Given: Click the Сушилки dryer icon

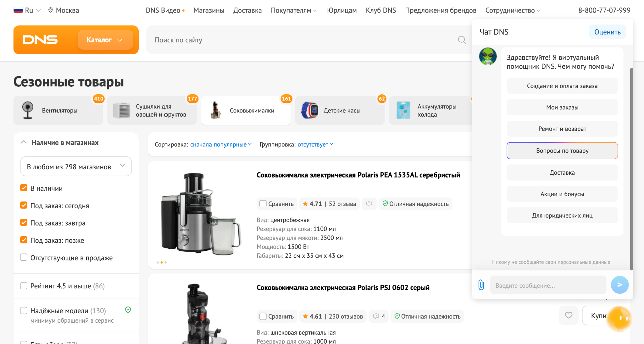Looking at the screenshot, I should click(x=121, y=110).
